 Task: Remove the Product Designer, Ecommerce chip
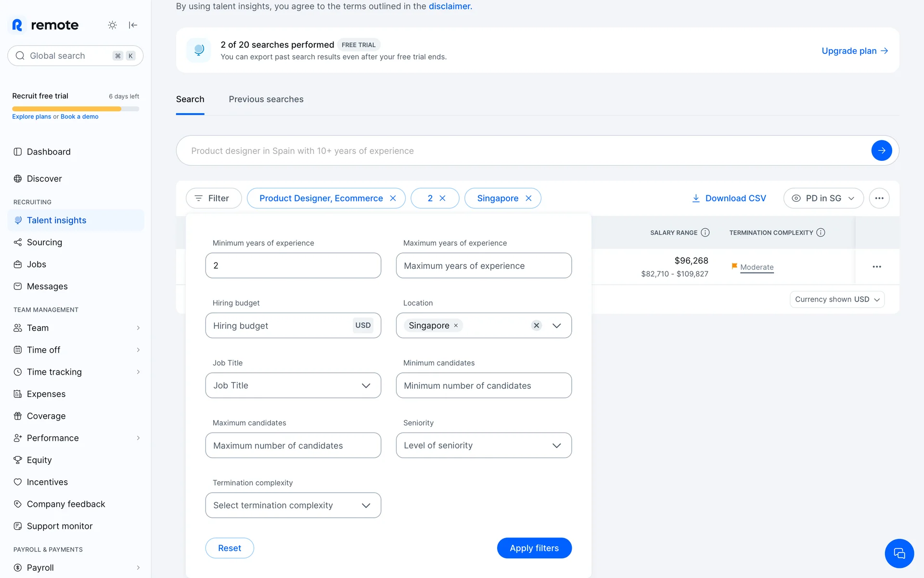click(x=393, y=198)
